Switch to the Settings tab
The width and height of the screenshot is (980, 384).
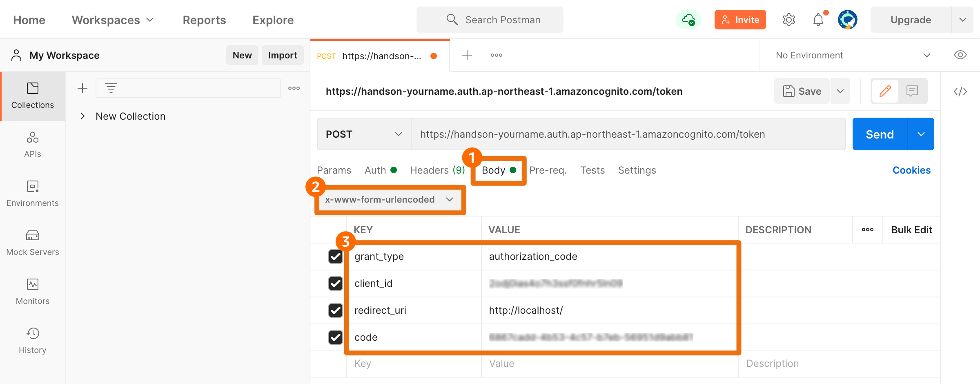[637, 170]
